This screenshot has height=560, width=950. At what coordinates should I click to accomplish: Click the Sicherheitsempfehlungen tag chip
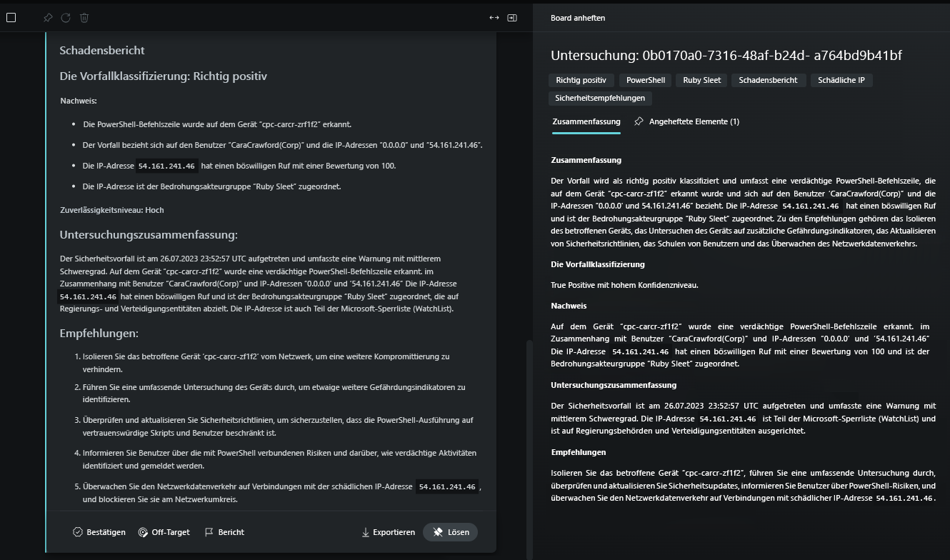(599, 98)
